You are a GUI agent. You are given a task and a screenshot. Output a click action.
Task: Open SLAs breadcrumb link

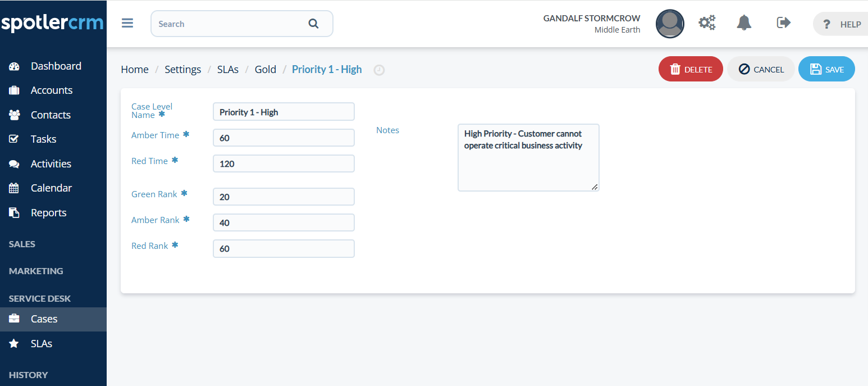[x=228, y=70]
